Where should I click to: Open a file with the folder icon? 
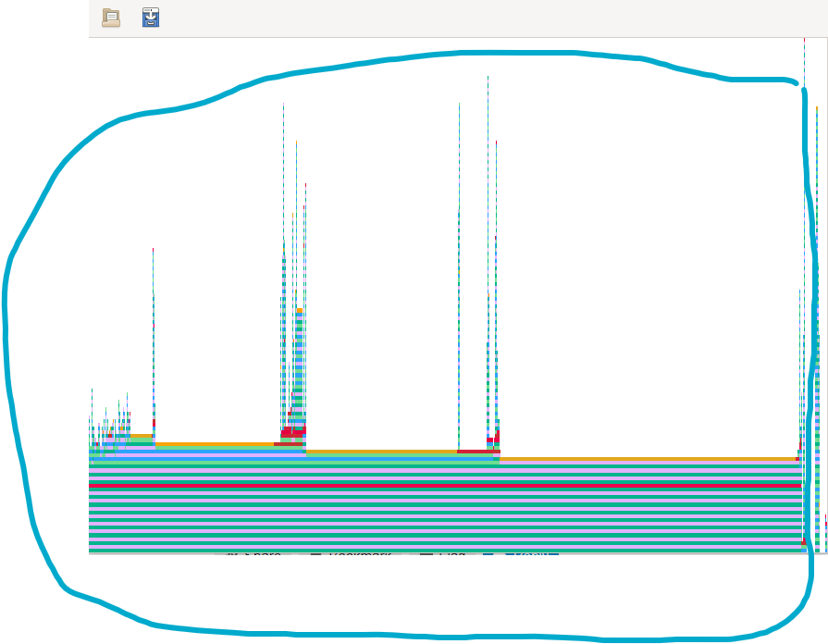point(111,18)
